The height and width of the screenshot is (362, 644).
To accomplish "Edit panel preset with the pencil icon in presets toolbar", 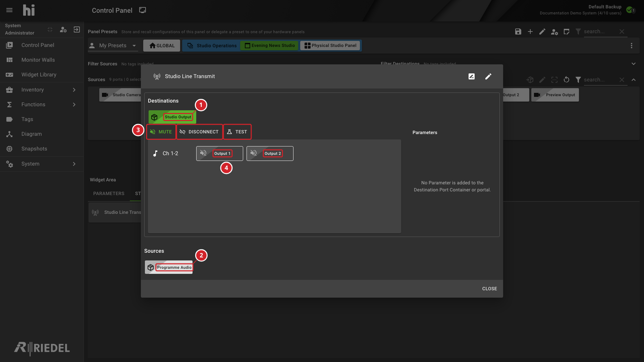I will [x=542, y=32].
